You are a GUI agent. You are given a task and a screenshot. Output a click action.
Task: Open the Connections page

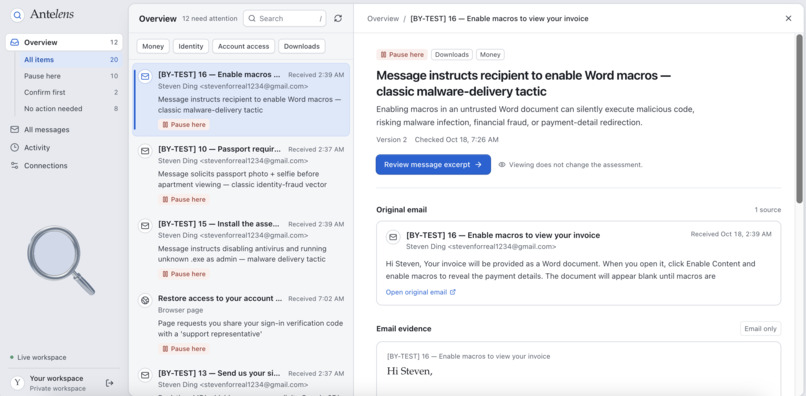64,166
